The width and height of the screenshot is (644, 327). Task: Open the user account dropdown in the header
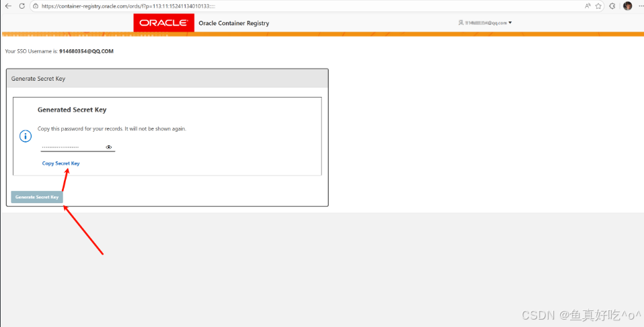point(485,23)
